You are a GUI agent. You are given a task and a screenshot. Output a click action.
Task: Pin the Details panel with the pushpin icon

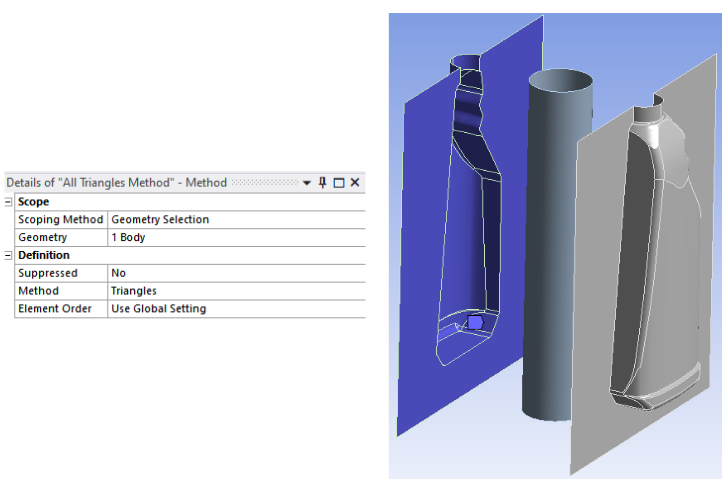pos(323,182)
